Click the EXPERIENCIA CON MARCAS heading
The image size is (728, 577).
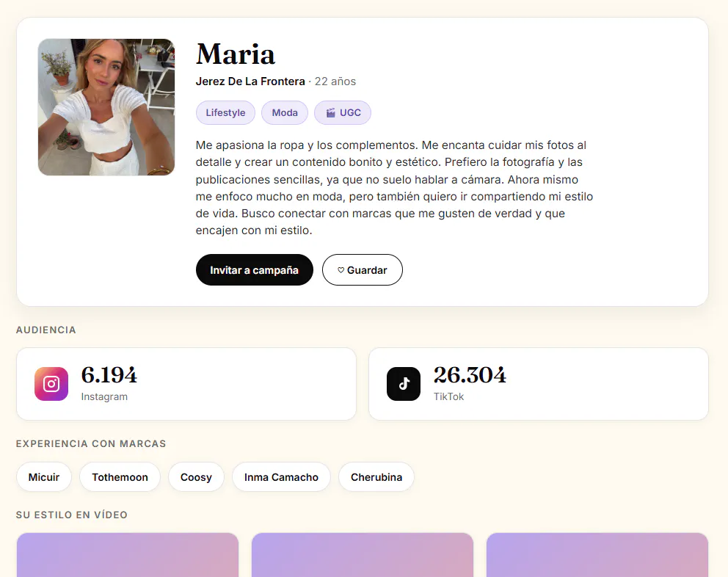coord(91,443)
